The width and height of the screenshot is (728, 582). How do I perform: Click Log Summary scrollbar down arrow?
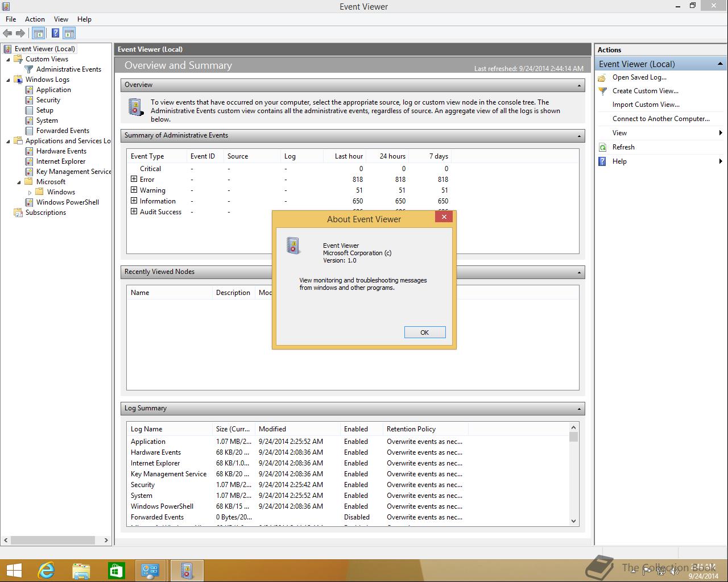click(573, 521)
